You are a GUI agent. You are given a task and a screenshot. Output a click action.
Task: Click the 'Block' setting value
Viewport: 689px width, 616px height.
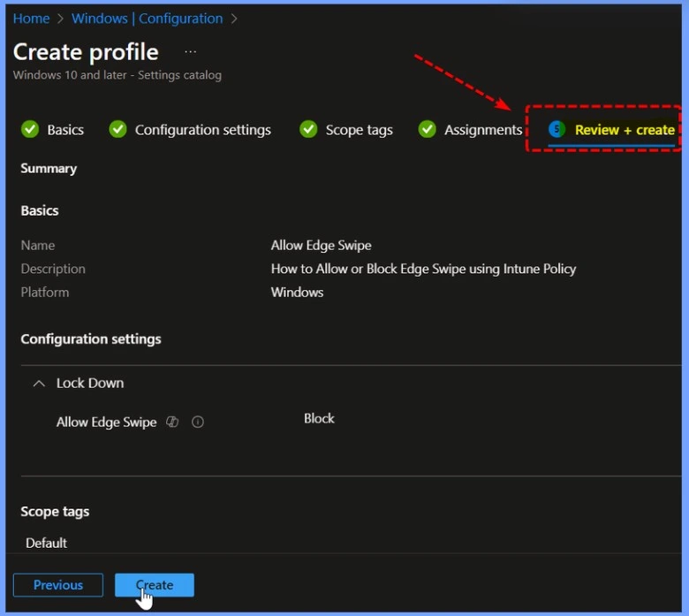[319, 418]
